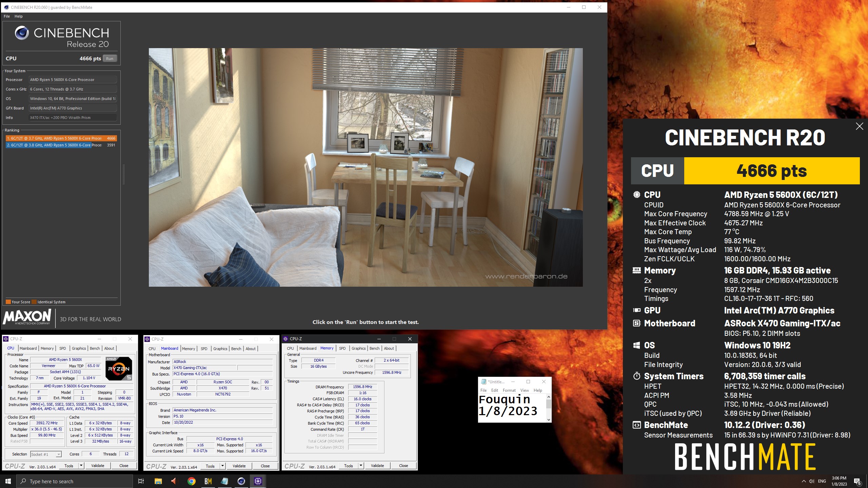
Task: Open Google Chrome from the taskbar
Action: click(x=192, y=481)
